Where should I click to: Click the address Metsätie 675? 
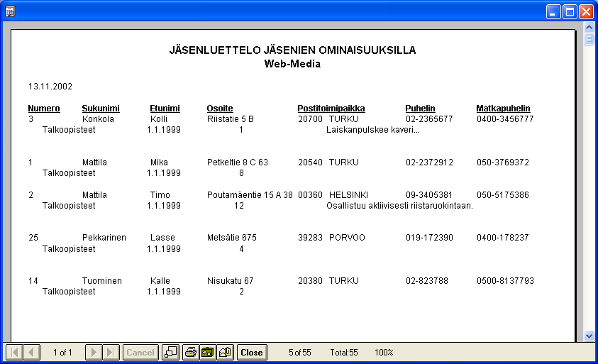pyautogui.click(x=232, y=237)
